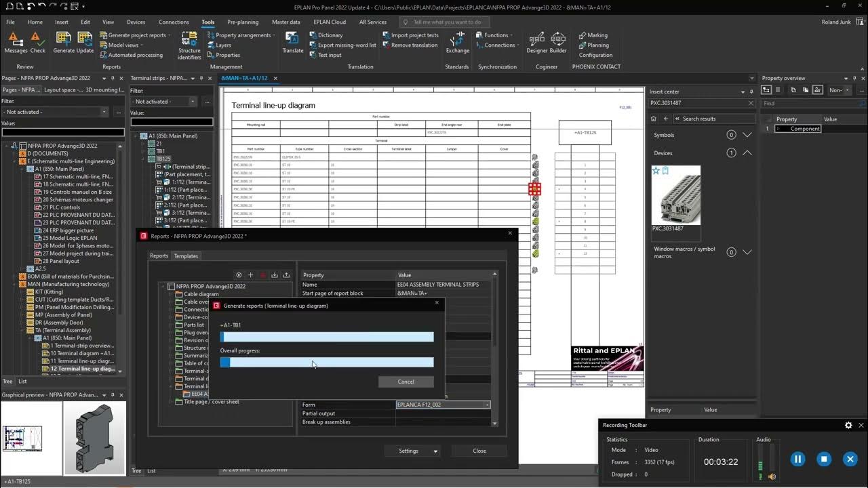Open the Generate project reports dropdown
The height and width of the screenshot is (488, 868).
[x=169, y=35]
